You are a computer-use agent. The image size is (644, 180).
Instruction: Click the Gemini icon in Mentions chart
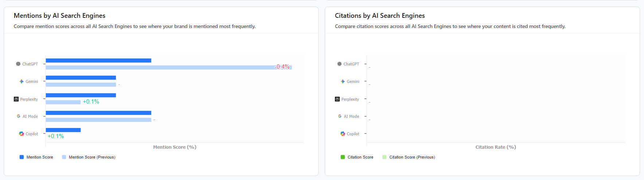22,81
